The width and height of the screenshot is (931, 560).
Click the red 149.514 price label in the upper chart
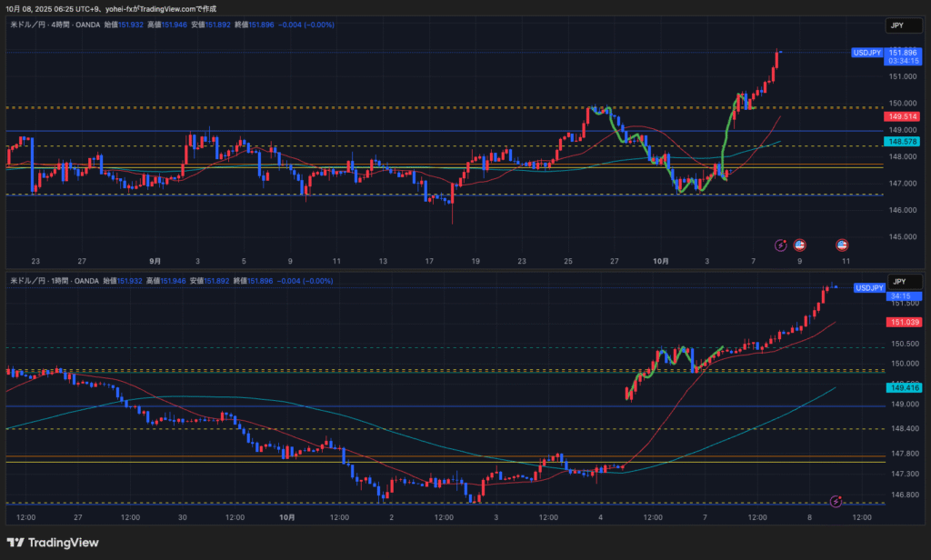[901, 116]
